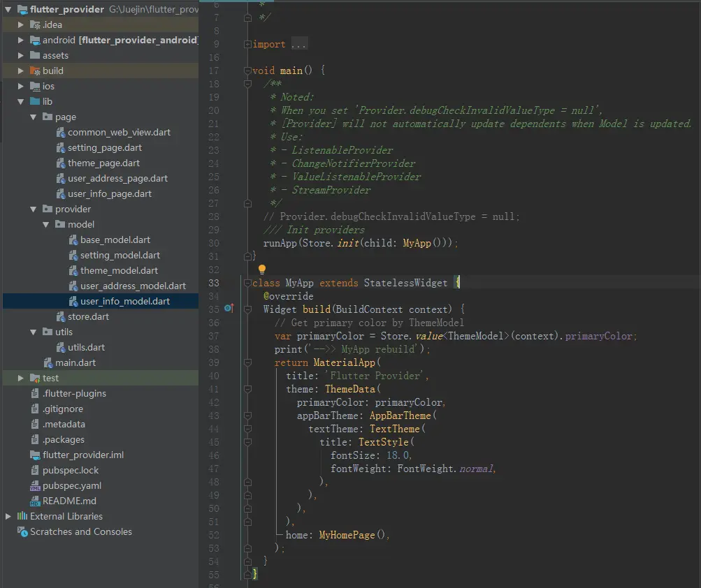The width and height of the screenshot is (701, 588).
Task: Expand External Libraries node
Action: (x=8, y=516)
